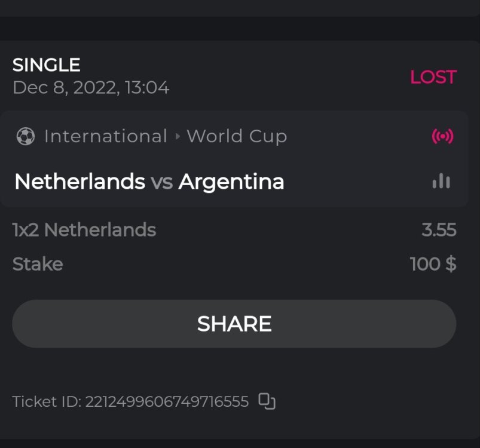
Task: Select the Ticket ID number text
Action: point(166,402)
